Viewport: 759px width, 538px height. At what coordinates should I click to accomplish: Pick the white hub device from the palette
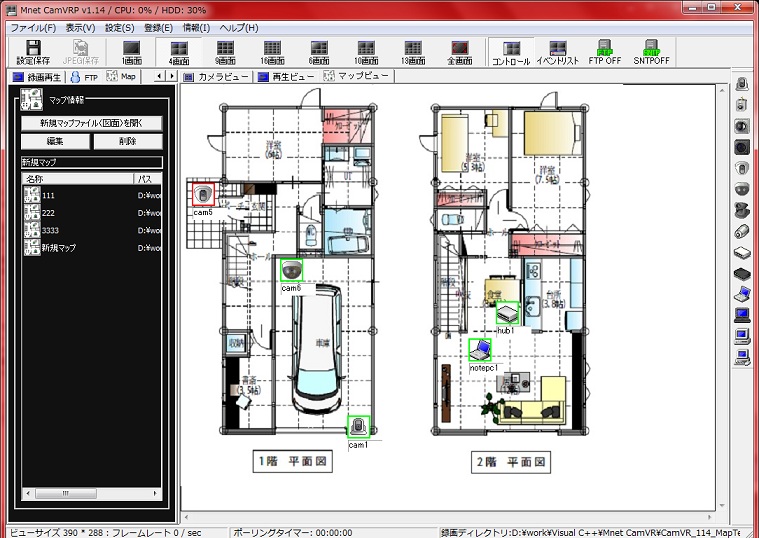[742, 252]
